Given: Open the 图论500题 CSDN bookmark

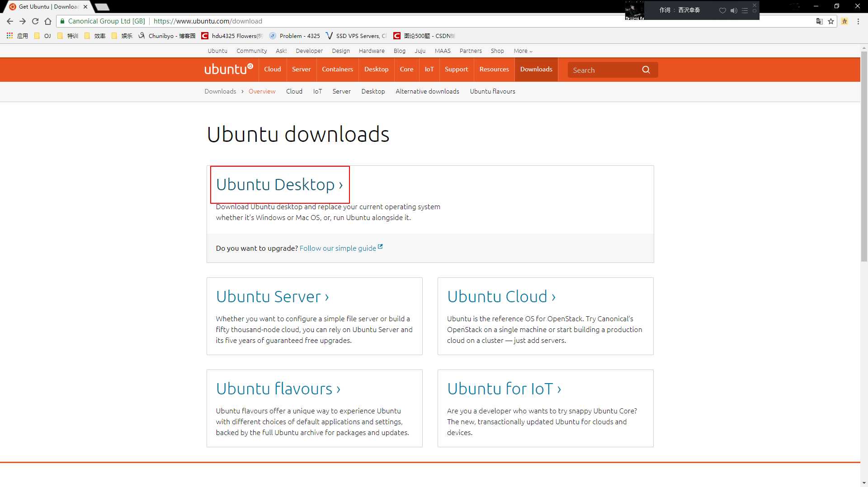Looking at the screenshot, I should pyautogui.click(x=424, y=36).
